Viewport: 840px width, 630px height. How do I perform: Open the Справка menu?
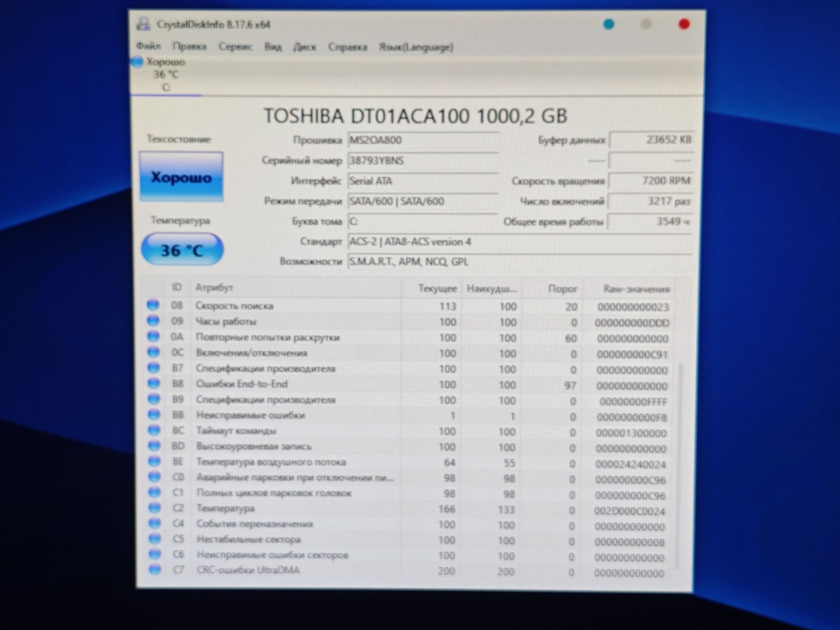(x=347, y=46)
